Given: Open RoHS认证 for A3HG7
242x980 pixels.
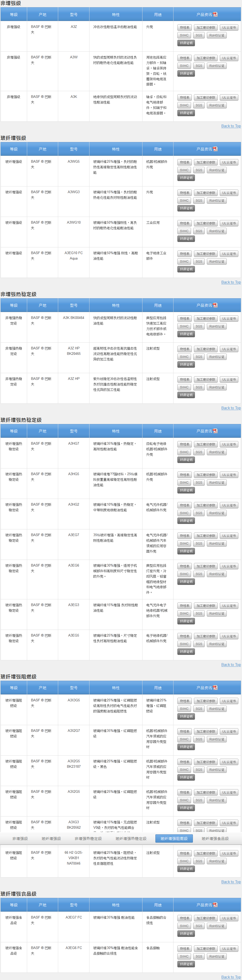Looking at the screenshot, I should coord(216,452).
